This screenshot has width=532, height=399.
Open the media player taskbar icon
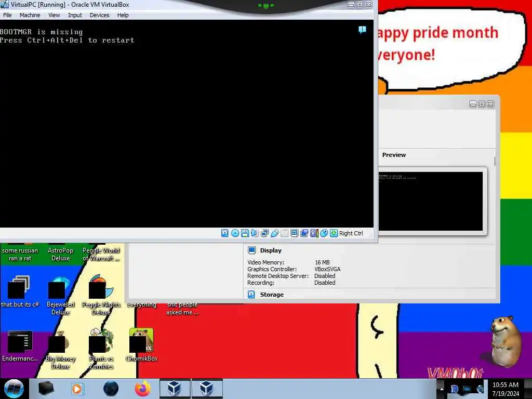[77, 389]
